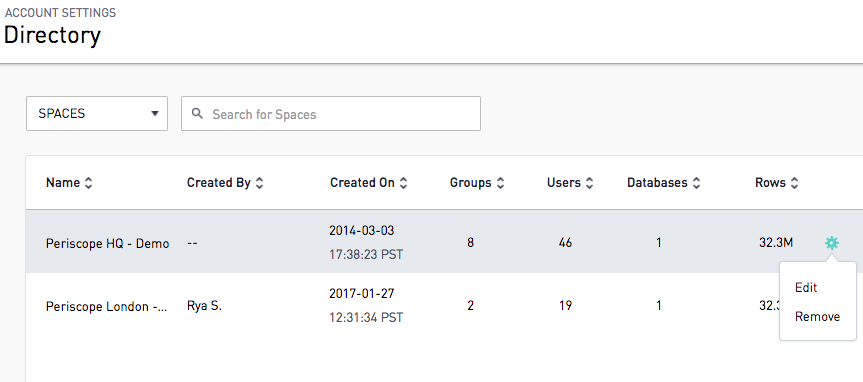
Task: Select Edit from the gear menu
Action: click(806, 288)
